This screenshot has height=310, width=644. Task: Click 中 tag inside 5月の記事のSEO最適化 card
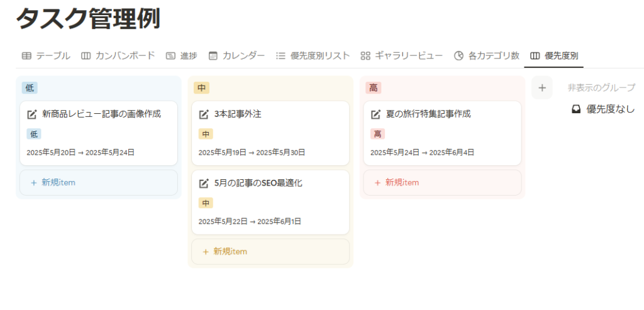[206, 203]
